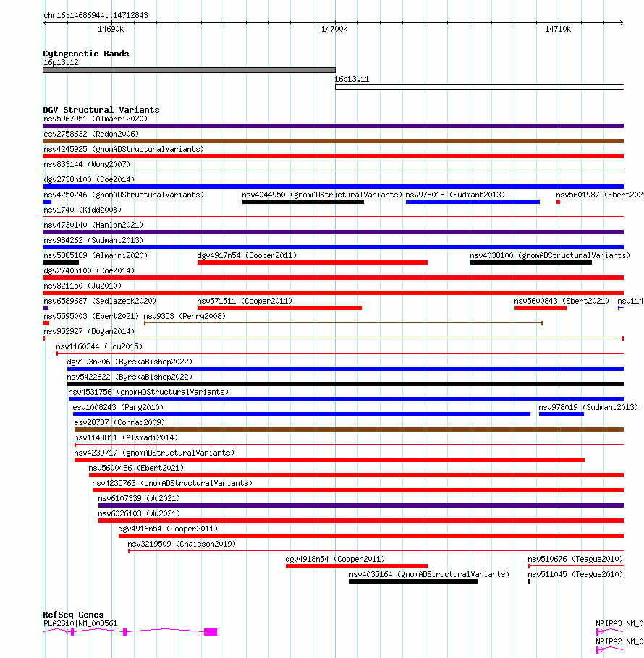644x658 pixels.
Task: Open nsv4038100 (gnomADStructuralVariants) label
Action: [550, 255]
